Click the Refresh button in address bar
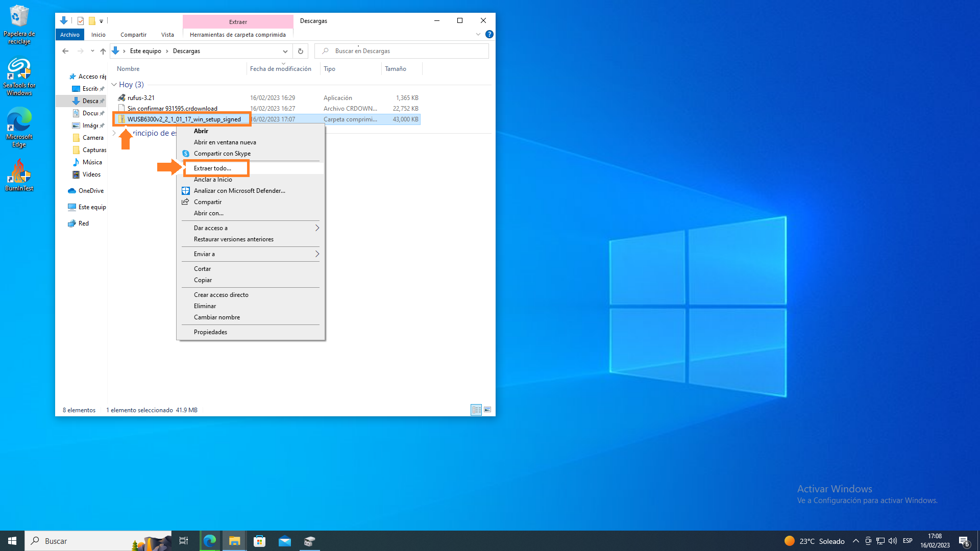Screen dimensions: 980x551 (x=300, y=51)
